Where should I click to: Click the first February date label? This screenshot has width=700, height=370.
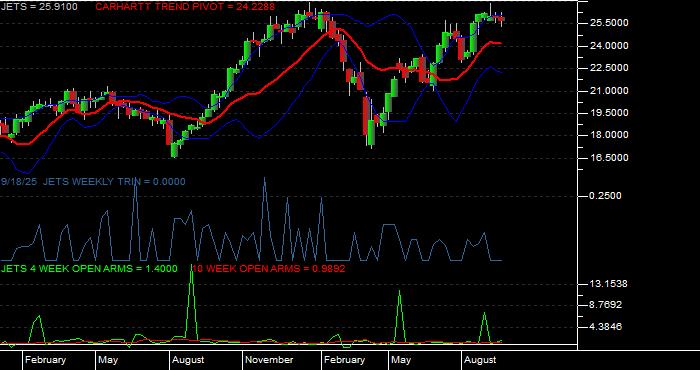coord(46,360)
